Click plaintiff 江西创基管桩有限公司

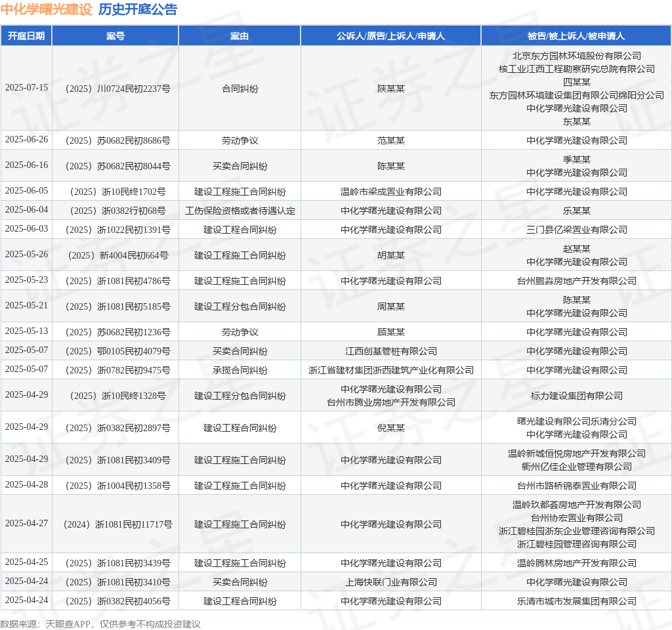click(x=391, y=352)
